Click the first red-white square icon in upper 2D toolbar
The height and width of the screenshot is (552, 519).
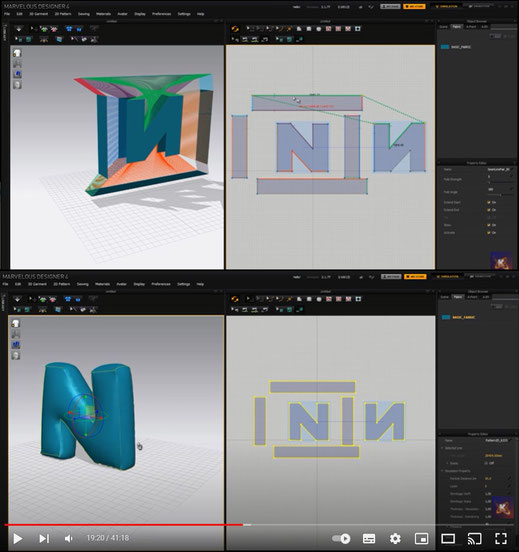coord(329,29)
